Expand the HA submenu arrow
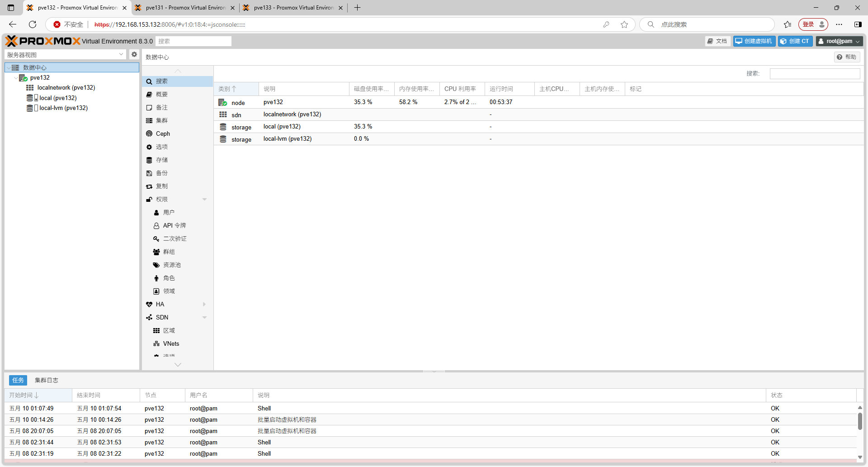Viewport: 868px width, 467px height. pos(204,305)
